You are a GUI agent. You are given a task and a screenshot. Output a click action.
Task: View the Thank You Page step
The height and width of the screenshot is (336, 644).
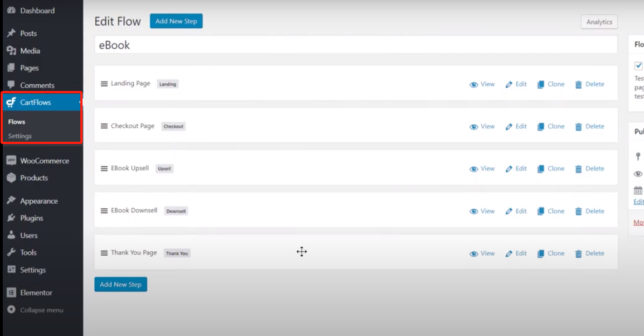[482, 253]
